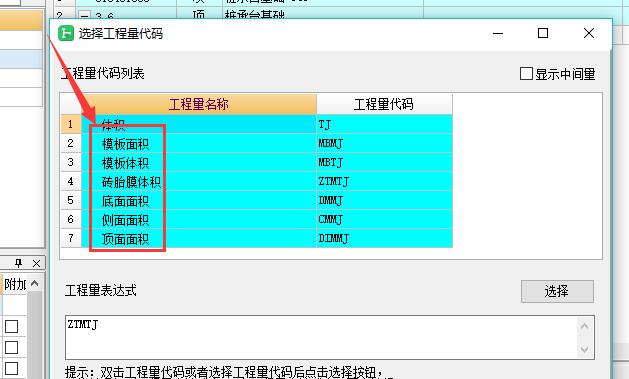Screen dimensions: 629x379
Task: Click expression box scroll down arrow
Action: point(584,349)
